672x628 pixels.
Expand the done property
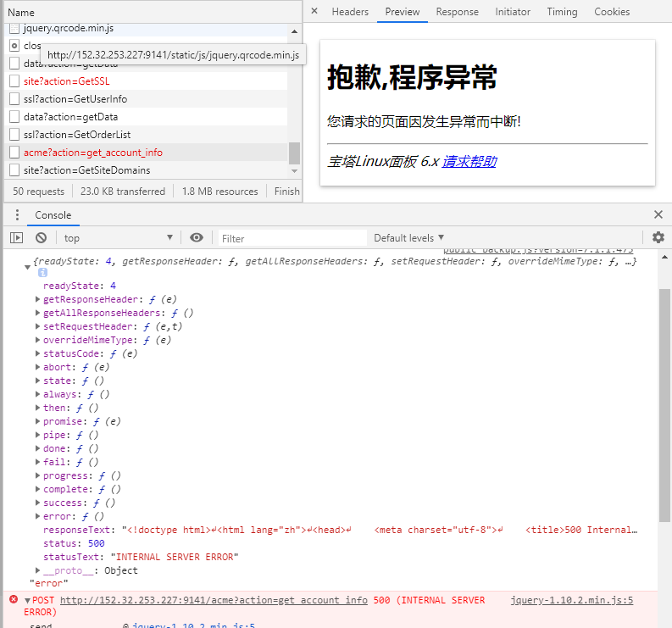(38, 448)
